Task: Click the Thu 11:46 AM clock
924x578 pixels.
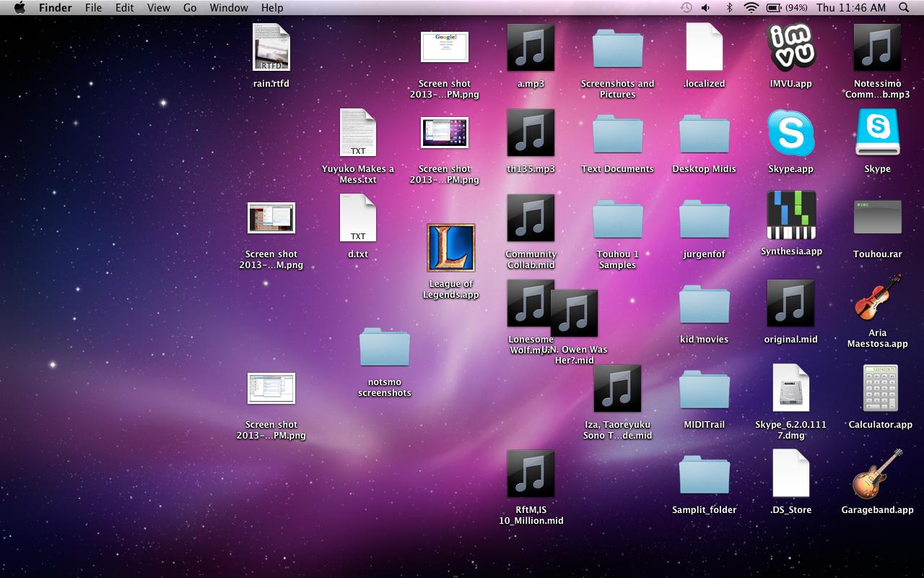Action: [851, 8]
